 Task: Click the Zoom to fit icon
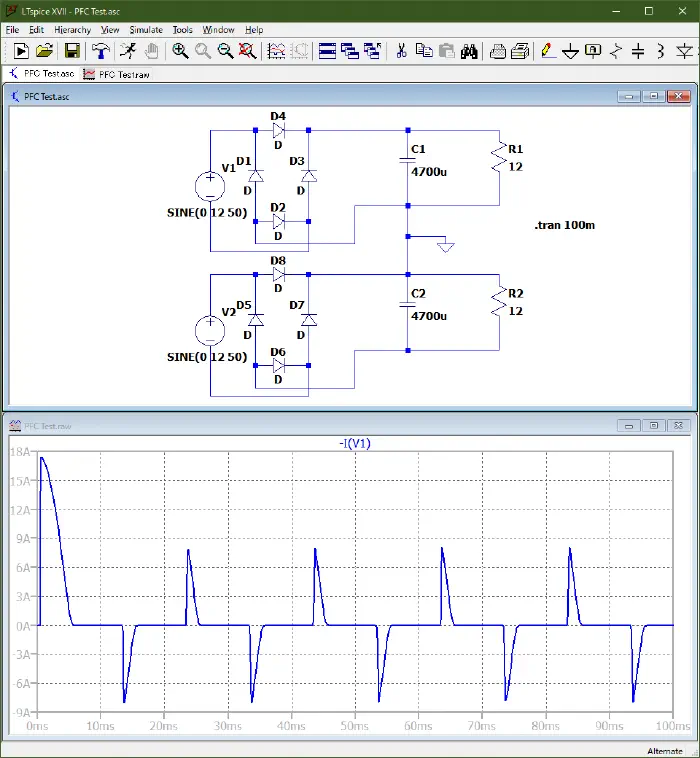tap(247, 51)
